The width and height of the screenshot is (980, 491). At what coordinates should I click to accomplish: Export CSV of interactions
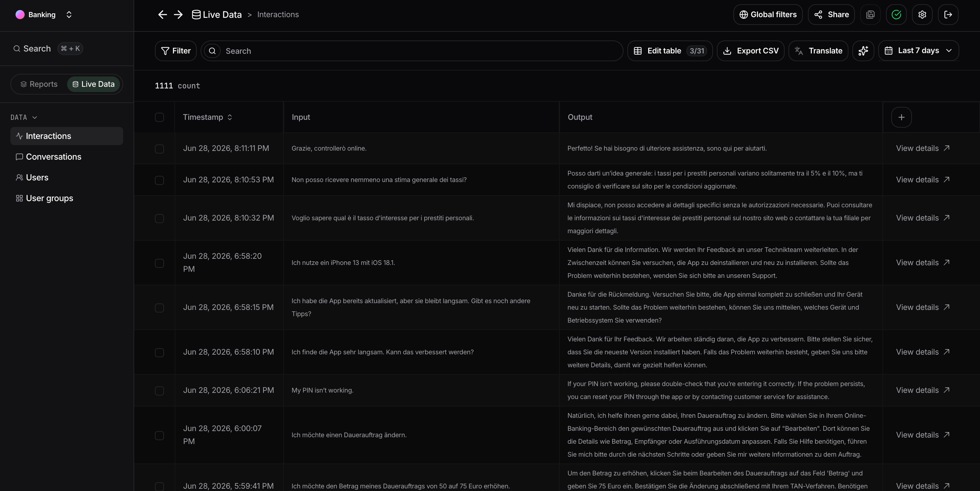751,51
